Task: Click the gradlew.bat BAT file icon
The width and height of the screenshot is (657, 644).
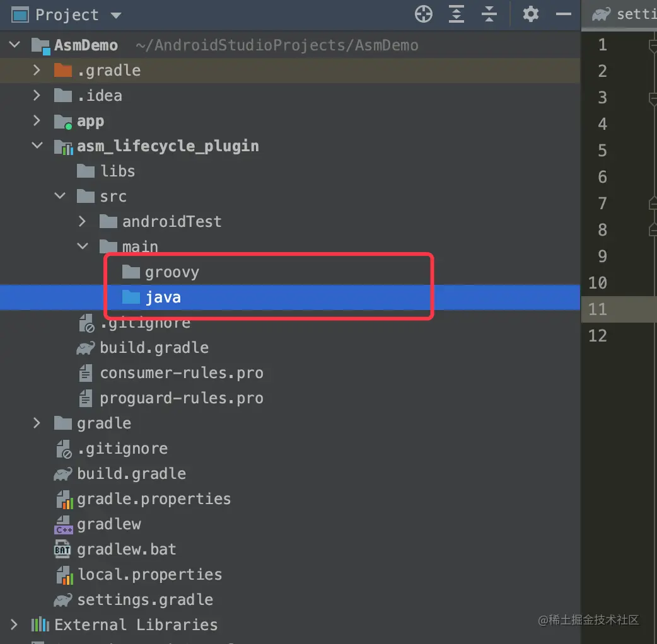Action: pyautogui.click(x=62, y=549)
